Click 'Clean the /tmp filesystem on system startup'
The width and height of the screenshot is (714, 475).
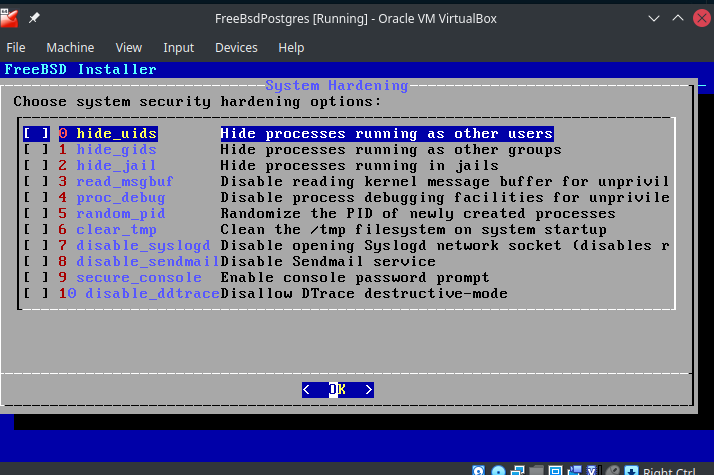[x=413, y=229]
